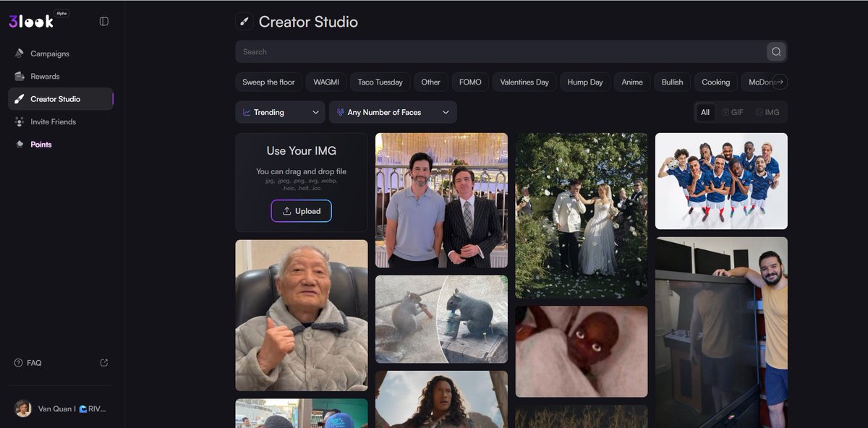
Task: Select the Anime tag
Action: pos(632,82)
